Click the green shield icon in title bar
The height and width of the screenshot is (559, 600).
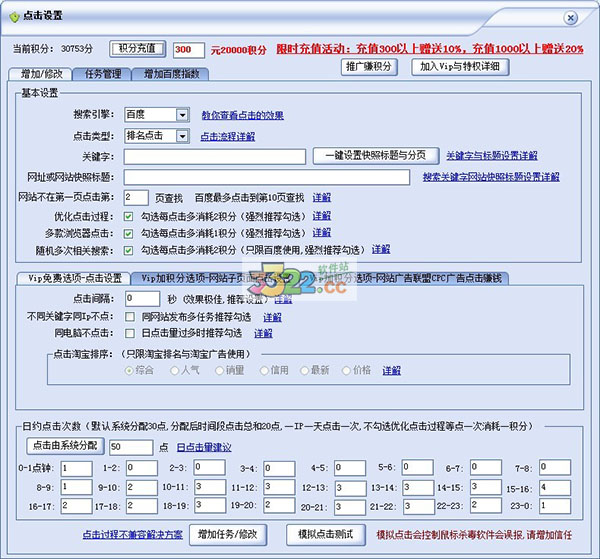(15, 17)
